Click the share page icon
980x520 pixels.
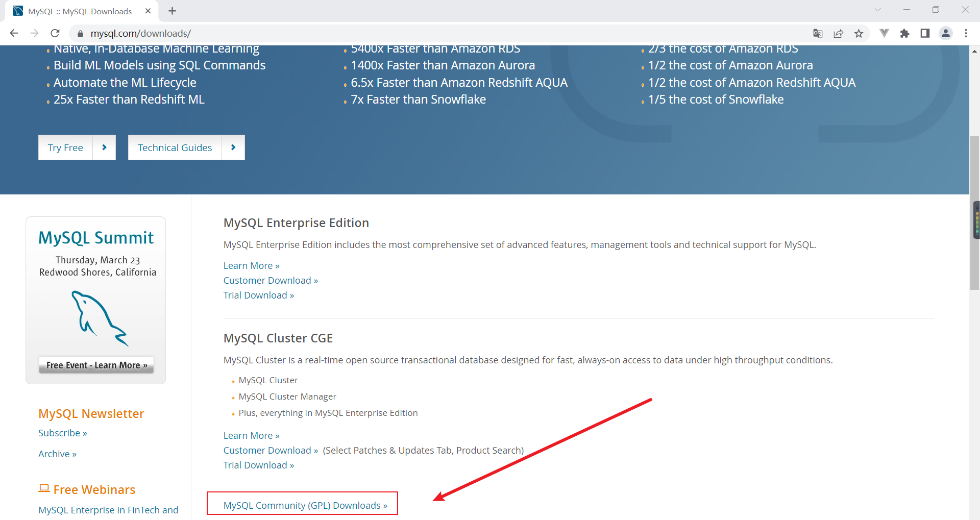click(x=838, y=33)
